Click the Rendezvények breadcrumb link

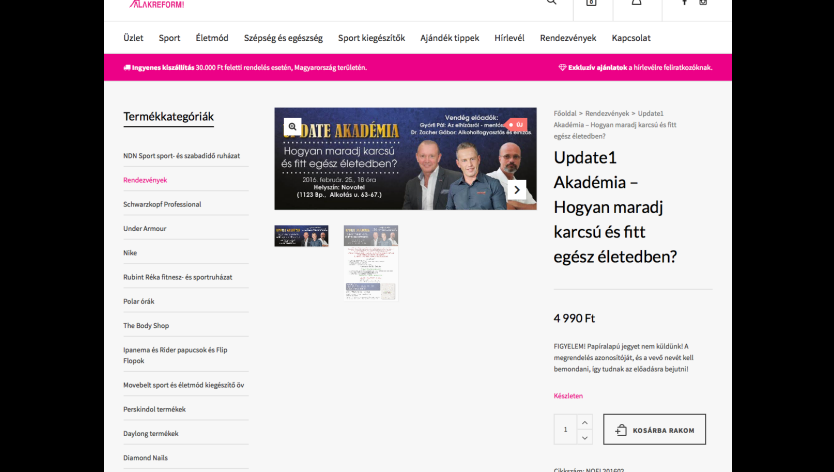coord(608,114)
